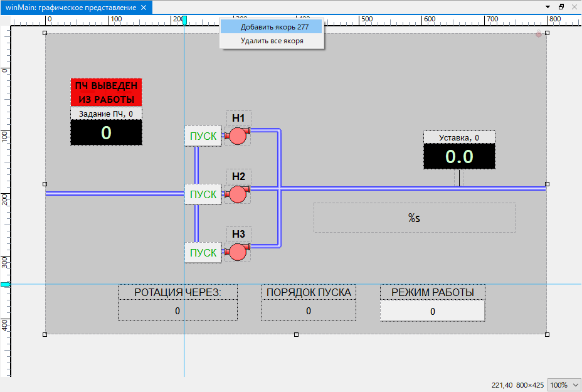Click the restore window icon

click(x=562, y=7)
